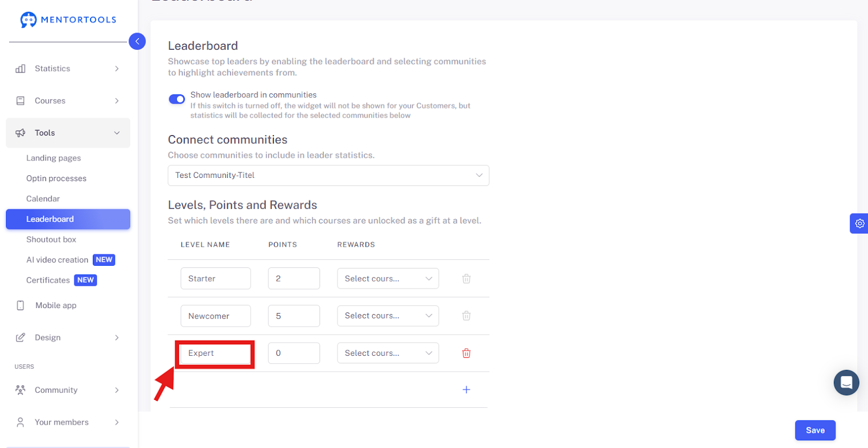Open rewards course dropdown for Starter
Image resolution: width=868 pixels, height=448 pixels.
pyautogui.click(x=388, y=279)
